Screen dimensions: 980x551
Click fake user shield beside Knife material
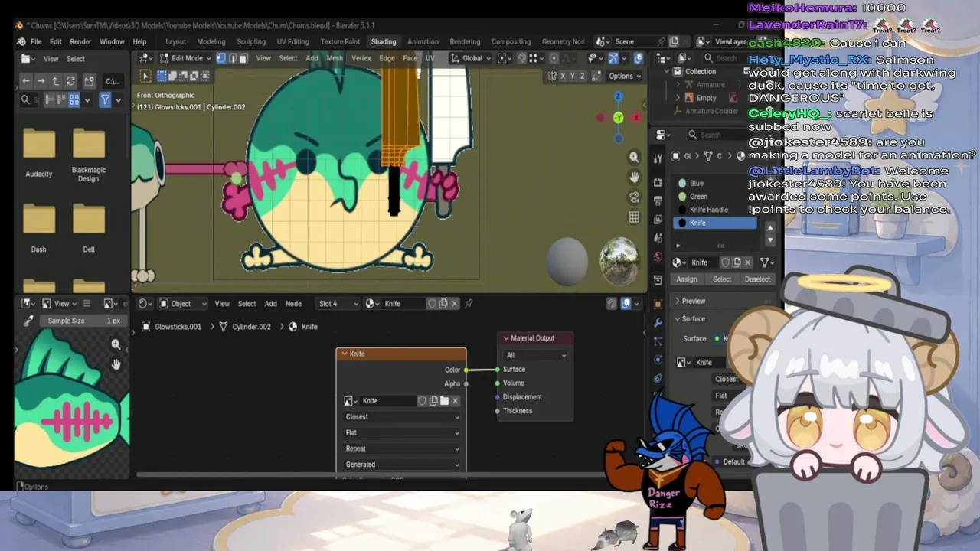coord(432,304)
